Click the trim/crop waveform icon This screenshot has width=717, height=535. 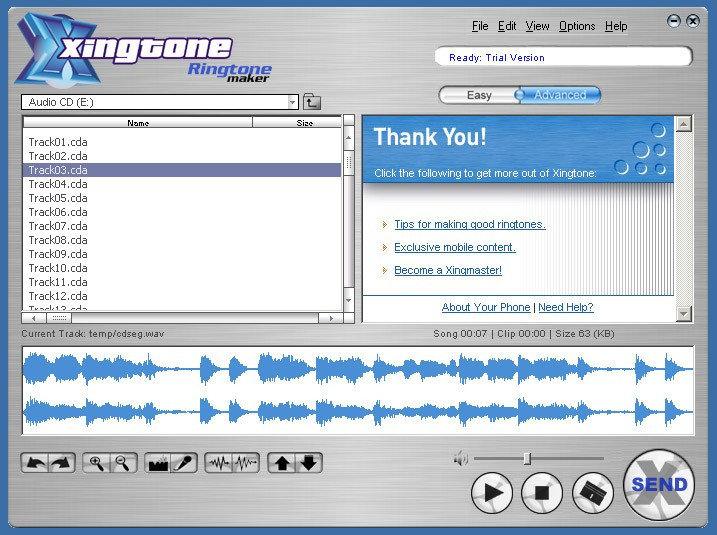(158, 463)
